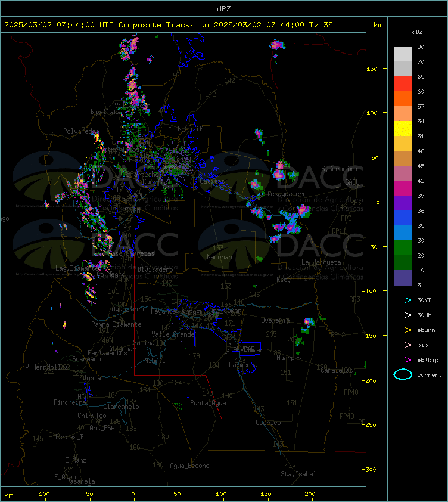Click the right axis tick label -250
Viewport: 448px width, 502px height.
click(369, 424)
